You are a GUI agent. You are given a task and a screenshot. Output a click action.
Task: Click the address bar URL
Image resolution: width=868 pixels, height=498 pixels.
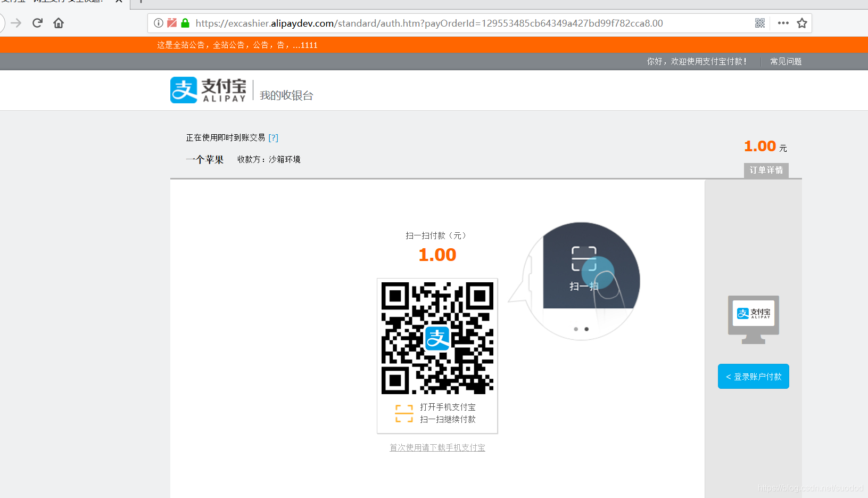[429, 23]
